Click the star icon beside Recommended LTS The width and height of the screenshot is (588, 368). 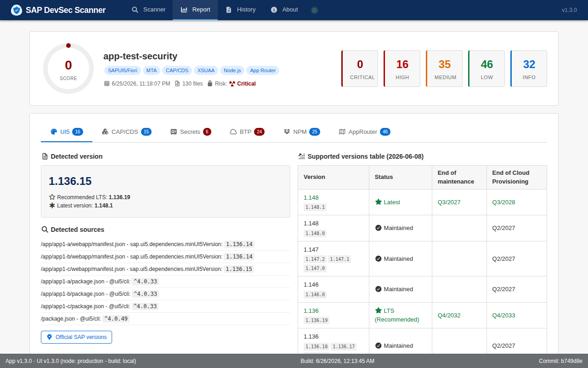coord(52,197)
